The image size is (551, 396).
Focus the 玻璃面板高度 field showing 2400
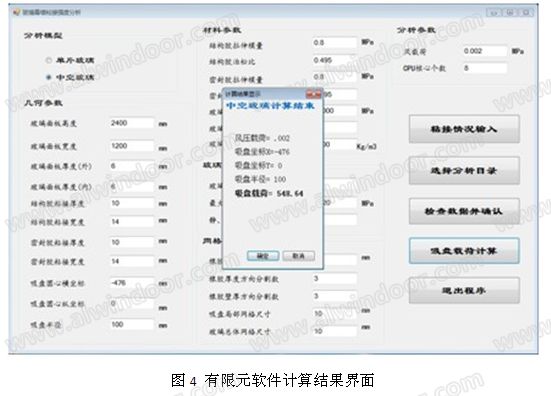tap(131, 123)
